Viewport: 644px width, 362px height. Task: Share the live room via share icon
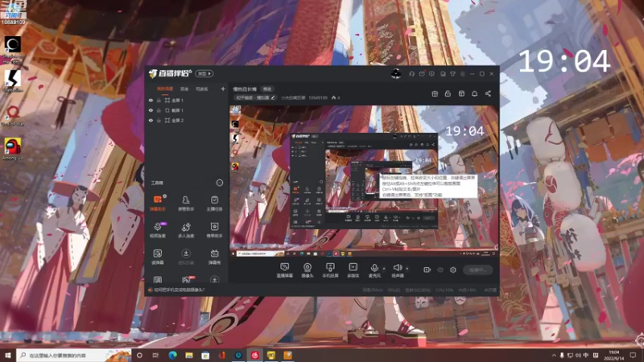point(488,93)
